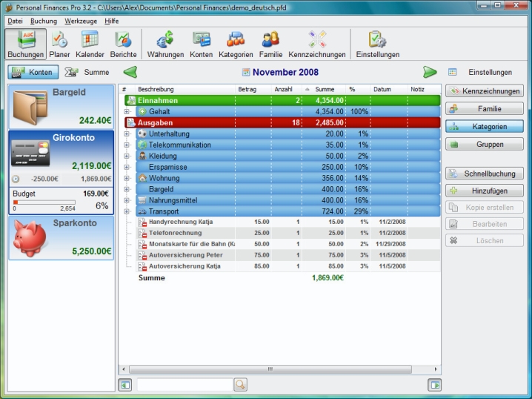
Task: Open Berichte reports icon
Action: coord(123,44)
